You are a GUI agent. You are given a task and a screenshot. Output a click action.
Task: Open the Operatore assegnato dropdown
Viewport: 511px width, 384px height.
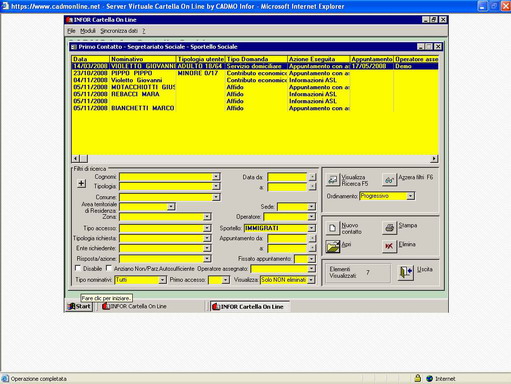pos(311,268)
